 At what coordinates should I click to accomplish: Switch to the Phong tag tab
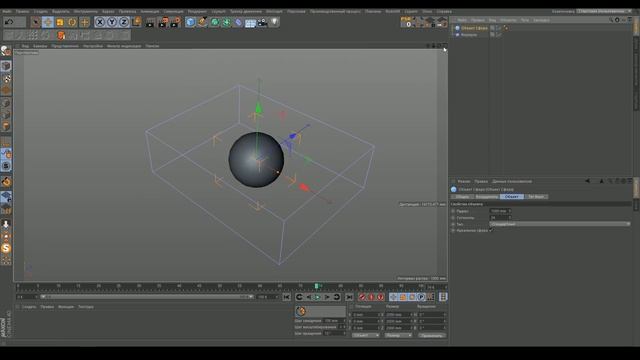point(536,197)
